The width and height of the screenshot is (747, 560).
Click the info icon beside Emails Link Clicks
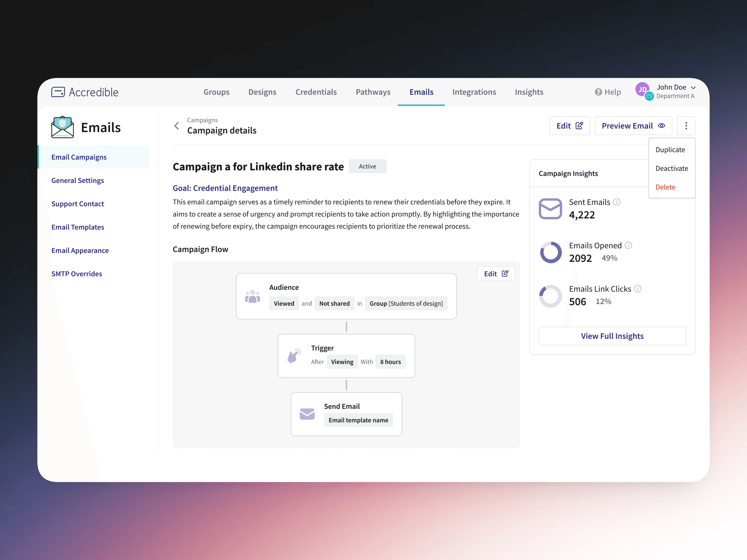point(638,289)
